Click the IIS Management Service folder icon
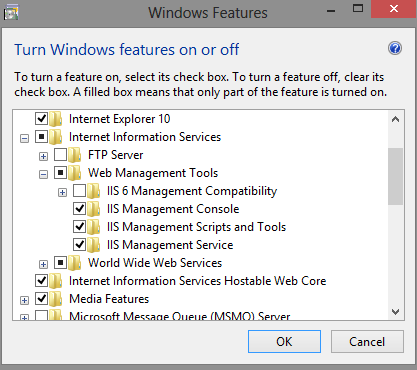Viewport: 417px width, 370px height. click(x=94, y=245)
